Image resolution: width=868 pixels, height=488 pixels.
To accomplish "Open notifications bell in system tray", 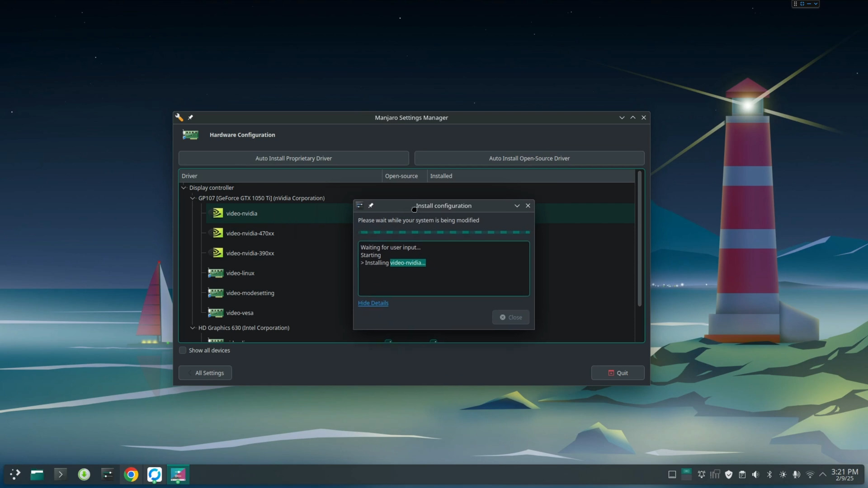I will (701, 474).
